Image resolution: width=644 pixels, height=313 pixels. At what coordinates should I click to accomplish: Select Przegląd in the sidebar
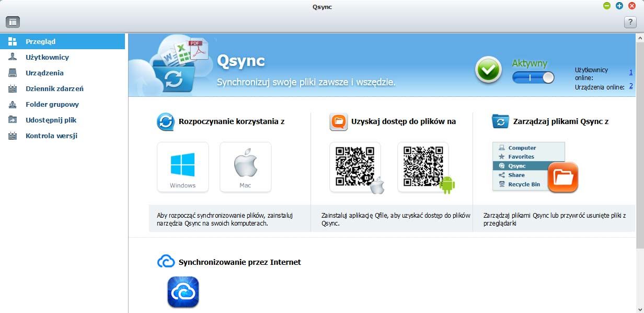(63, 41)
